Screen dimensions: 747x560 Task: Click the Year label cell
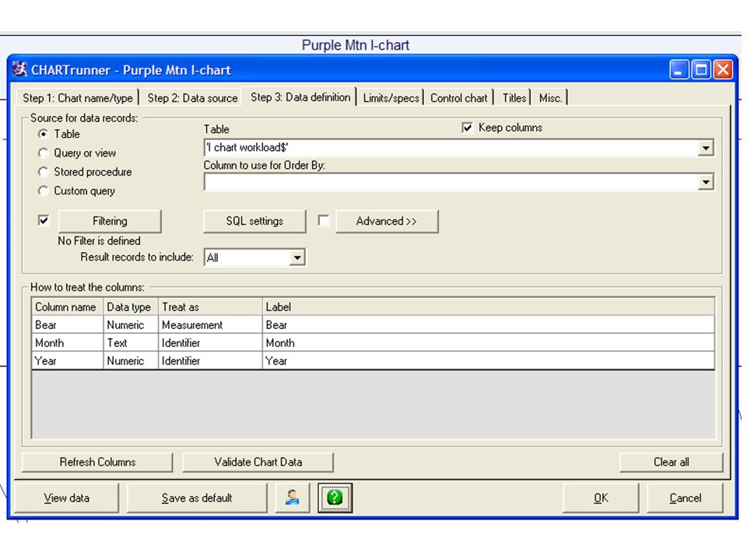coord(489,360)
